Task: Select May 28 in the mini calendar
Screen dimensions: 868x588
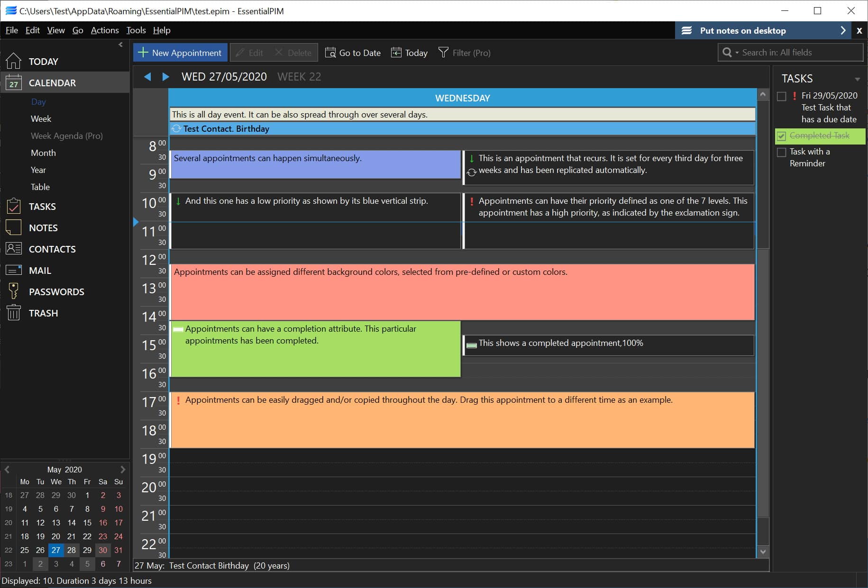Action: click(x=72, y=550)
